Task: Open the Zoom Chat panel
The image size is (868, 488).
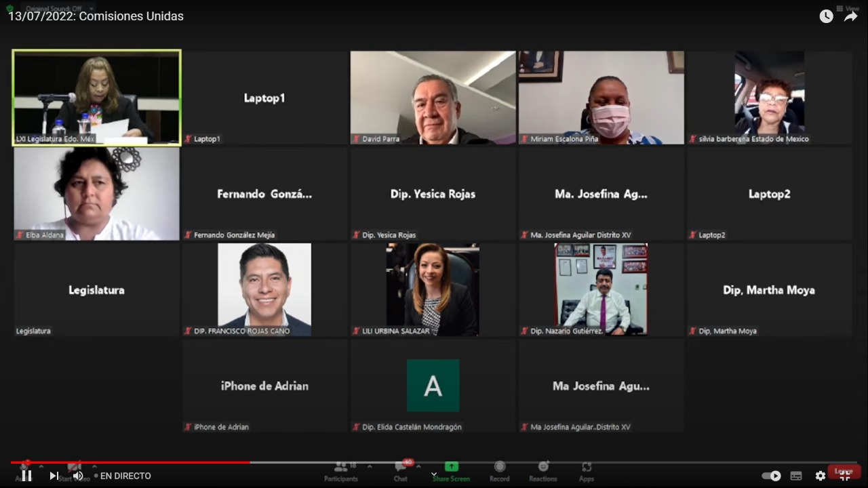Action: [401, 471]
